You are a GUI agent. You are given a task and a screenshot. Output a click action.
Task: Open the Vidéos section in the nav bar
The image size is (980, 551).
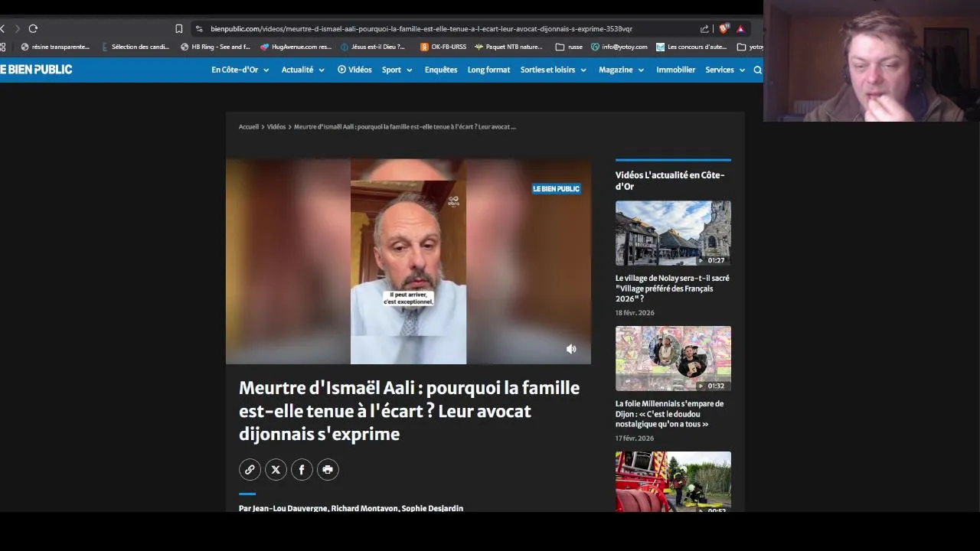354,70
